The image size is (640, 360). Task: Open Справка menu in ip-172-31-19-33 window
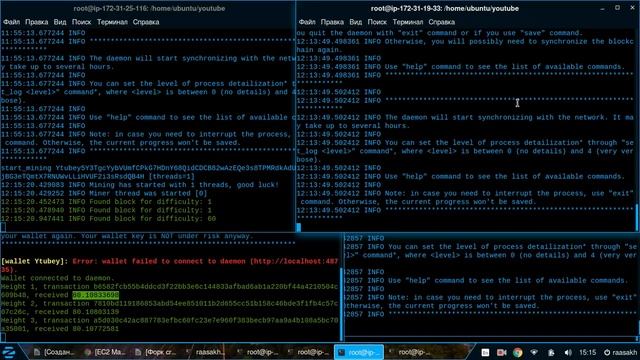coord(441,22)
